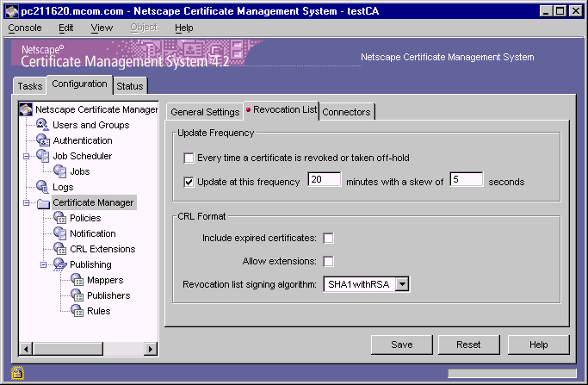Click tree panel scroll right arrow

click(x=151, y=349)
